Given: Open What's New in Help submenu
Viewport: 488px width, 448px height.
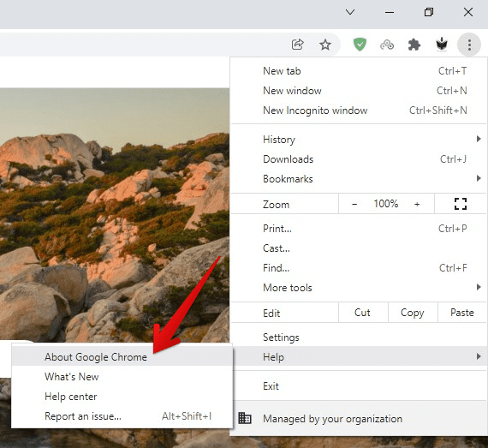Looking at the screenshot, I should tap(122, 377).
